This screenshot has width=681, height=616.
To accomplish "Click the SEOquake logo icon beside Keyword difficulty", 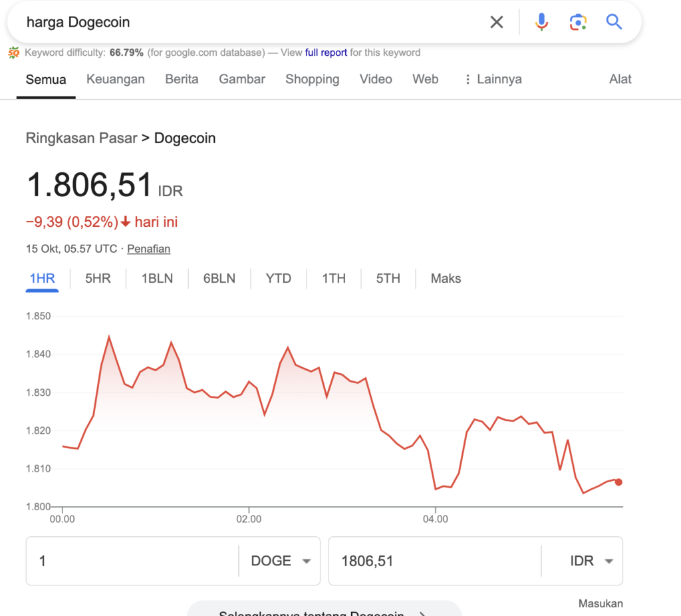I will point(13,53).
